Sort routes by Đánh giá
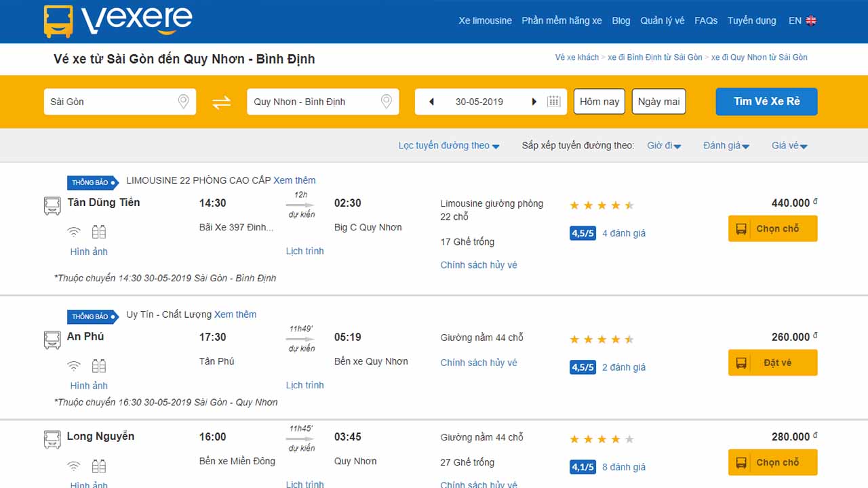 tap(726, 146)
